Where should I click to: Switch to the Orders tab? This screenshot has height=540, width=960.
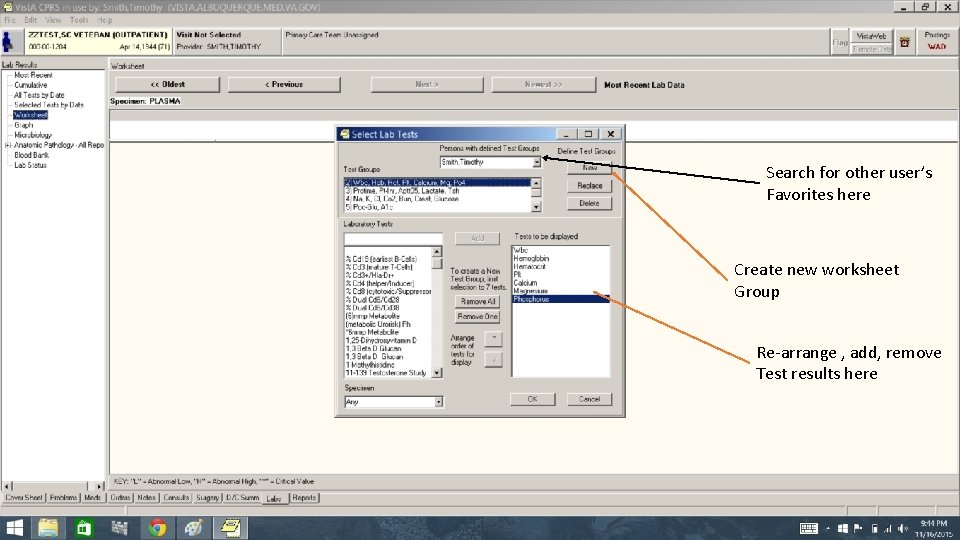[120, 498]
